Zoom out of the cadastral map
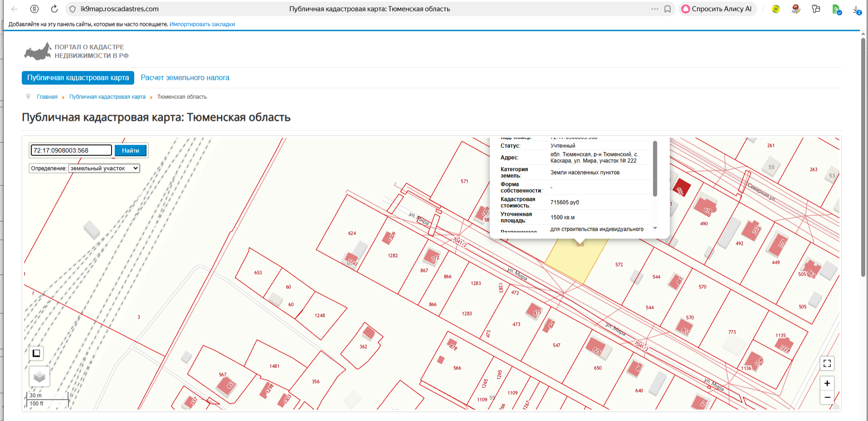 coord(827,397)
